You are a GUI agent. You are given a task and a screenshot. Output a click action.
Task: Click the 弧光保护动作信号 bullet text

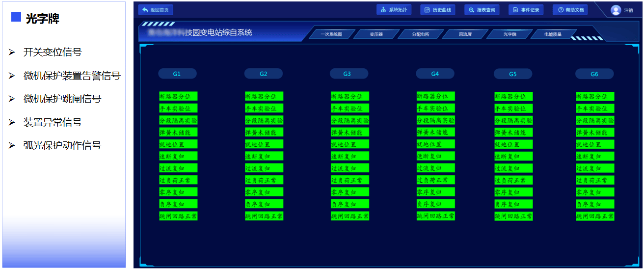pyautogui.click(x=62, y=145)
